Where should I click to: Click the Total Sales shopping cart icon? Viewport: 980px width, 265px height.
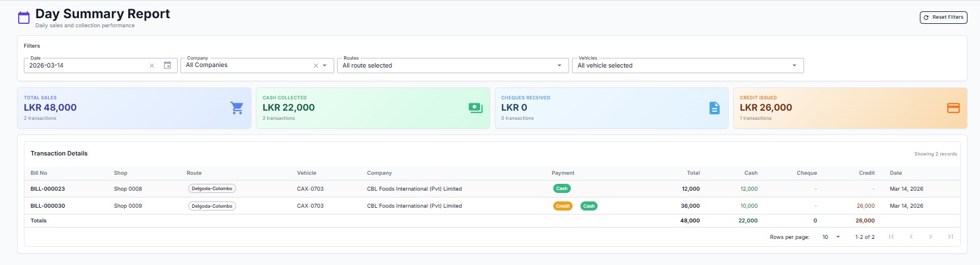[x=237, y=108]
